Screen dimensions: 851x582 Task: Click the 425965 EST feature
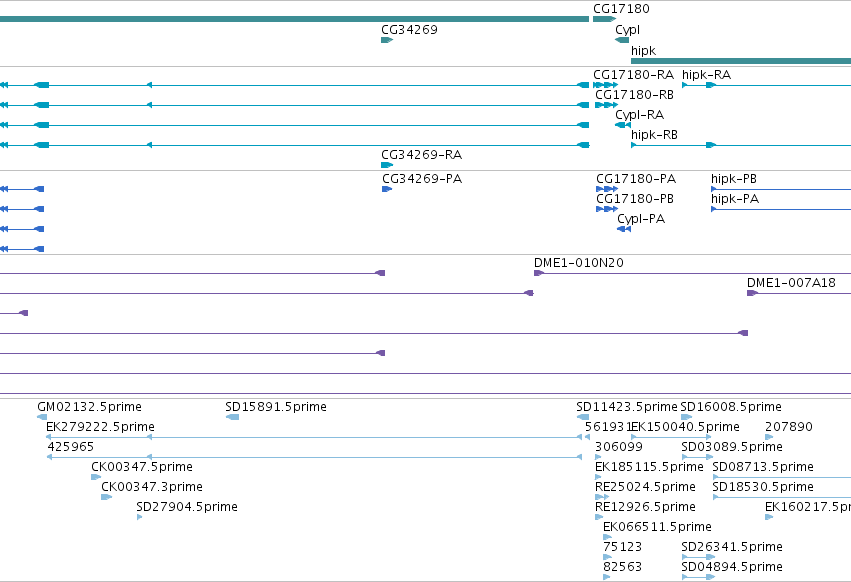314,457
